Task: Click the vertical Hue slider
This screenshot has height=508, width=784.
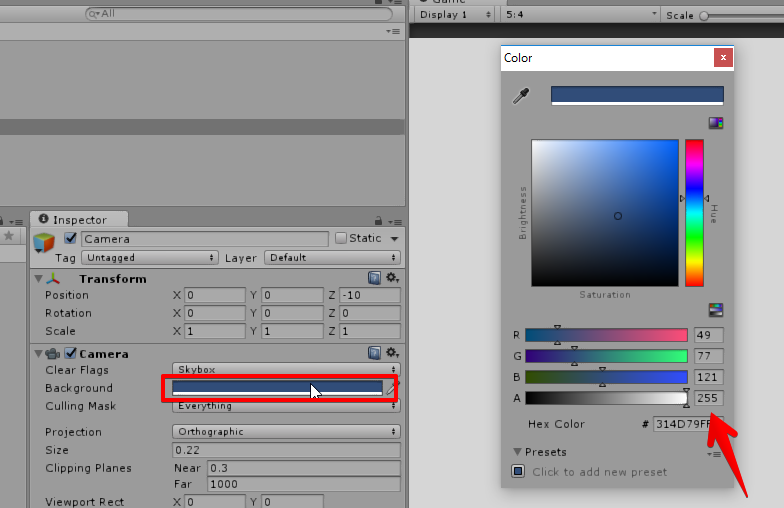Action: 694,213
